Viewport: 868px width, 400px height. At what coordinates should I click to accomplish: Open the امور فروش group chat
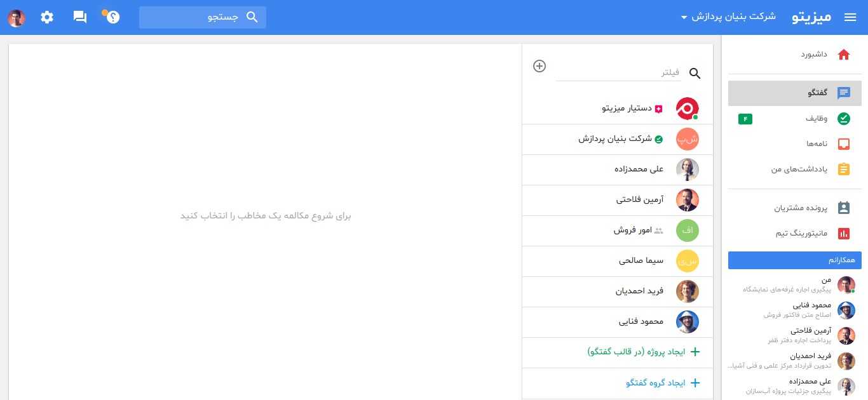click(x=617, y=230)
